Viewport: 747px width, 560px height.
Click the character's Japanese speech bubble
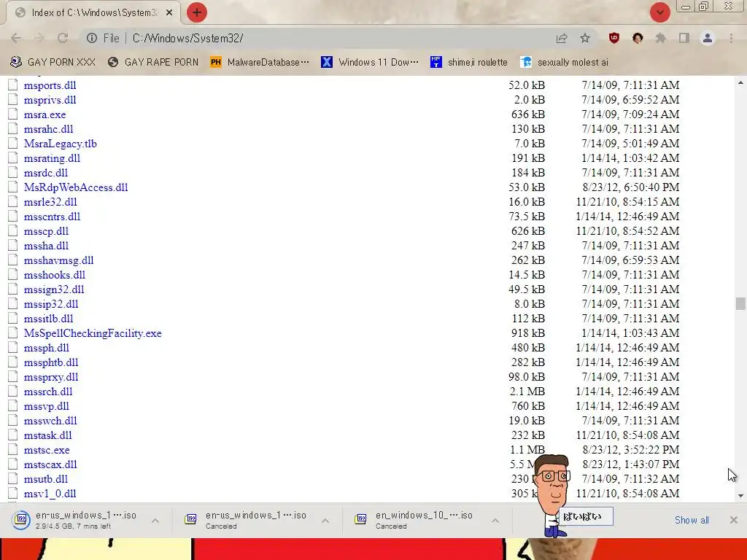coord(586,517)
